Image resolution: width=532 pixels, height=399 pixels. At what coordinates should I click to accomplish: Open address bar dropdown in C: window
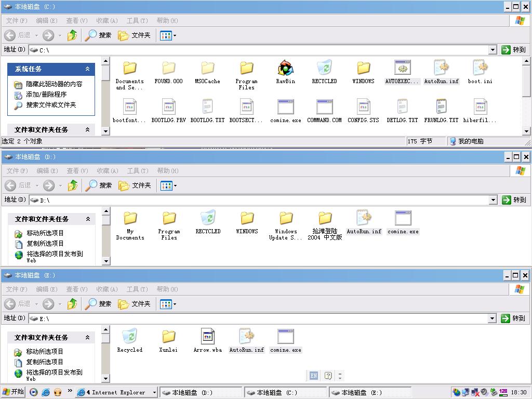coord(493,50)
